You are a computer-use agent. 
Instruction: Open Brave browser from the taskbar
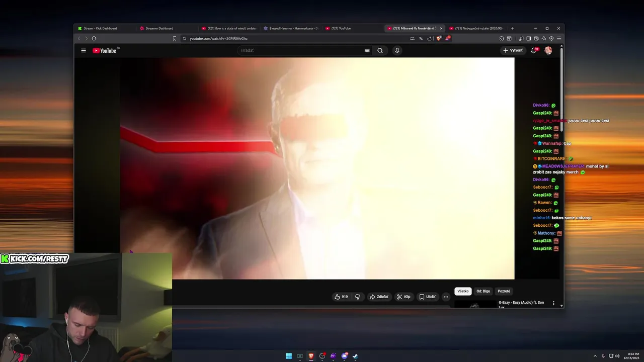pyautogui.click(x=311, y=356)
